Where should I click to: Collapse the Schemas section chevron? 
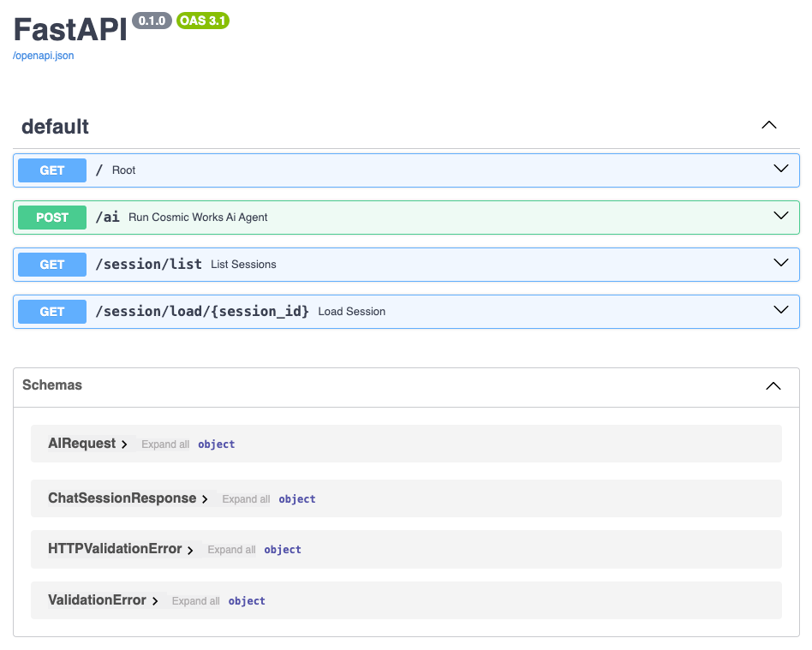[773, 386]
